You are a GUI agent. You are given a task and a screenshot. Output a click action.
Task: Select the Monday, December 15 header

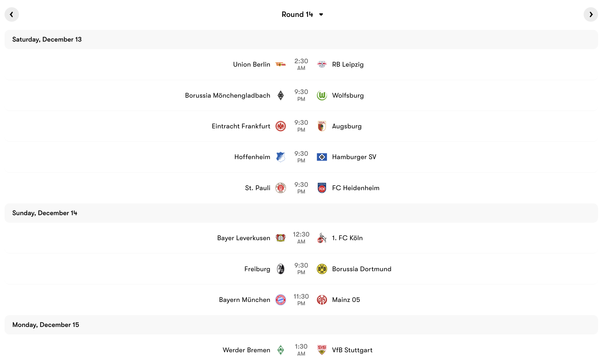[45, 325]
